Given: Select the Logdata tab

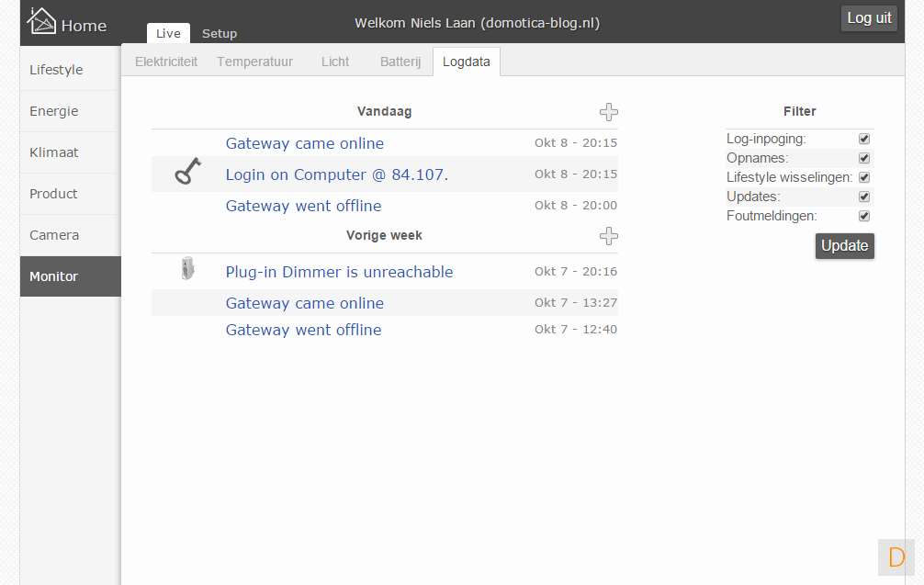Looking at the screenshot, I should pos(466,62).
